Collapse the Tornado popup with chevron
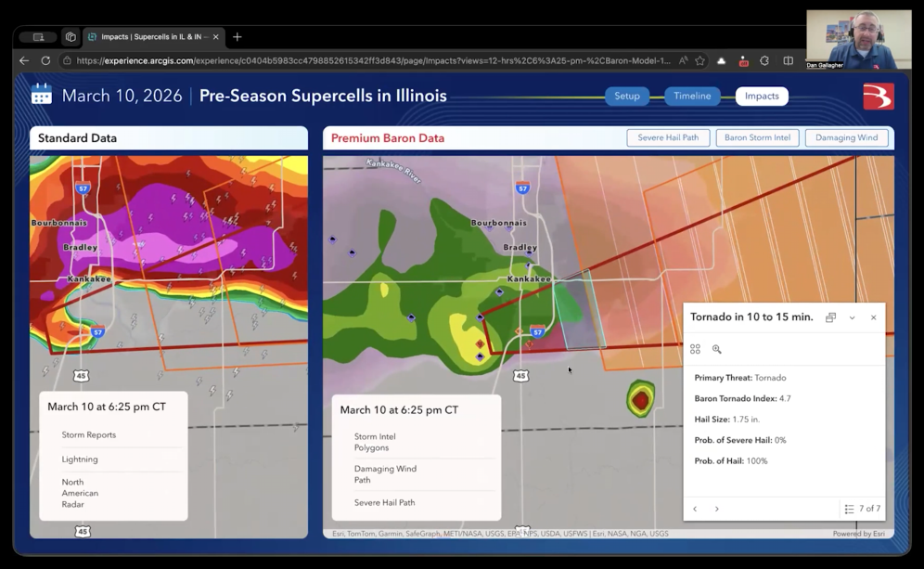The height and width of the screenshot is (569, 924). click(853, 317)
